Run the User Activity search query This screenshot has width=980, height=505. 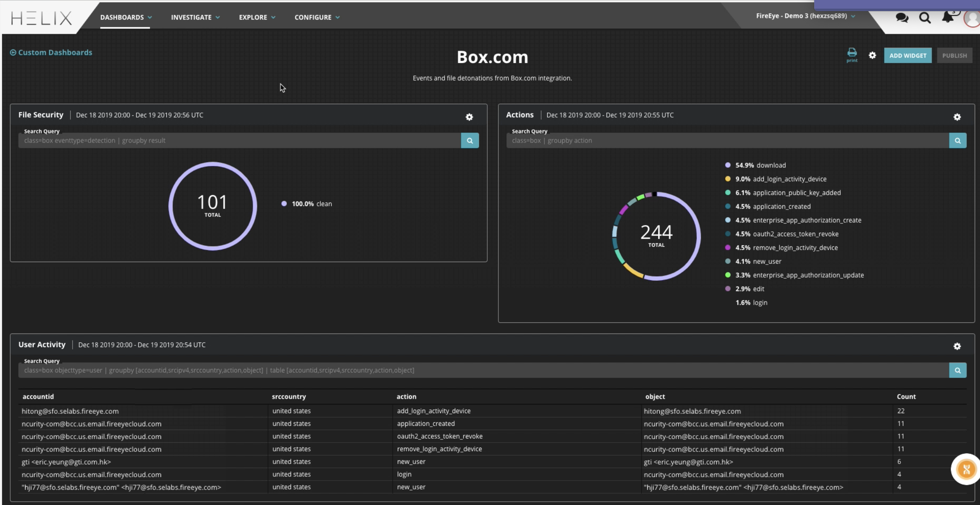click(x=958, y=370)
